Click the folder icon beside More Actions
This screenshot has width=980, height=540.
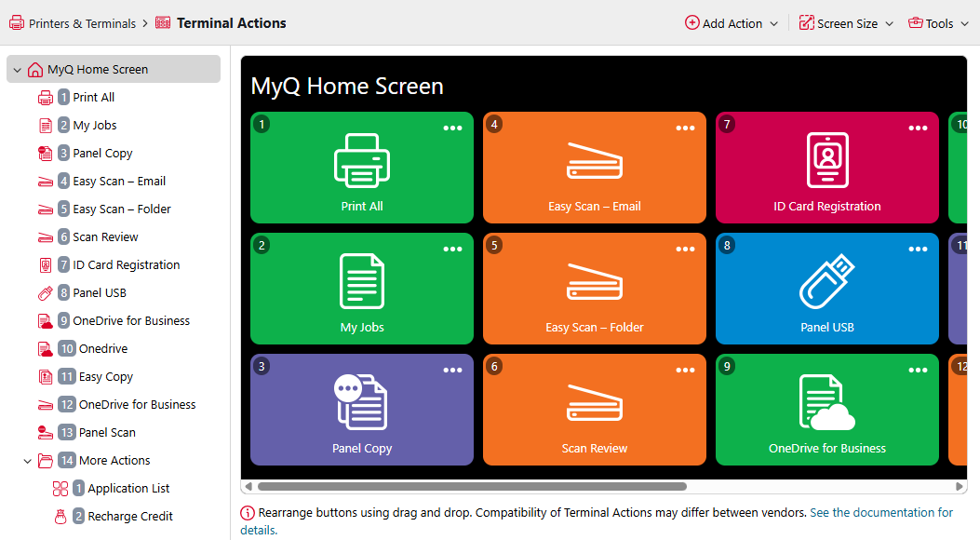pyautogui.click(x=46, y=461)
